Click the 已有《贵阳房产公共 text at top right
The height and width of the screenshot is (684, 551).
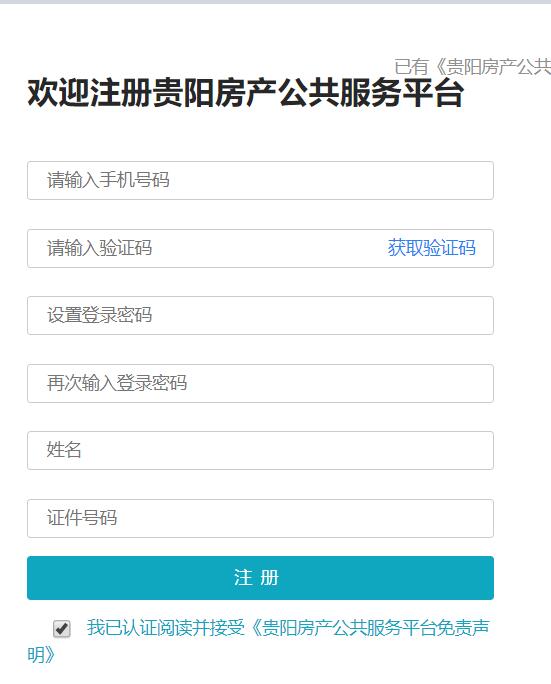(472, 67)
